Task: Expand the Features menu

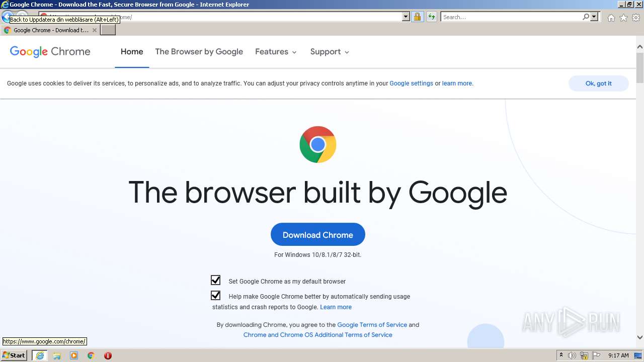Action: [x=276, y=52]
